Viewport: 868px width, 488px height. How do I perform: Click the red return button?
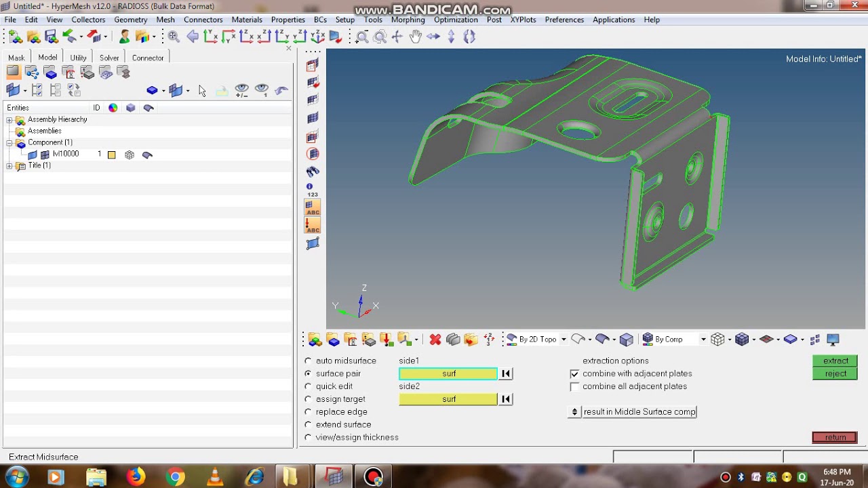tap(835, 438)
